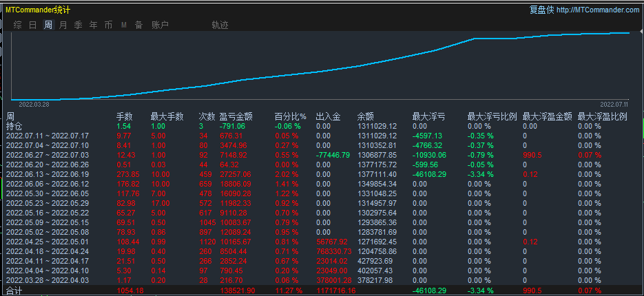The height and width of the screenshot is (296, 644).
Task: Click the 最大浮亏 column header
Action: pos(428,116)
